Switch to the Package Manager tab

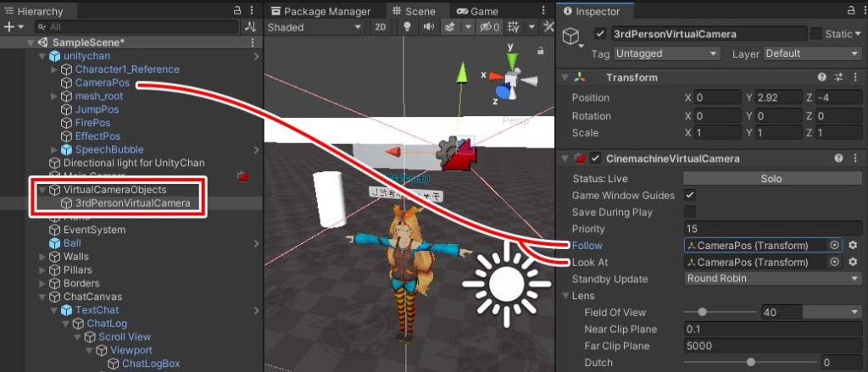pyautogui.click(x=321, y=11)
